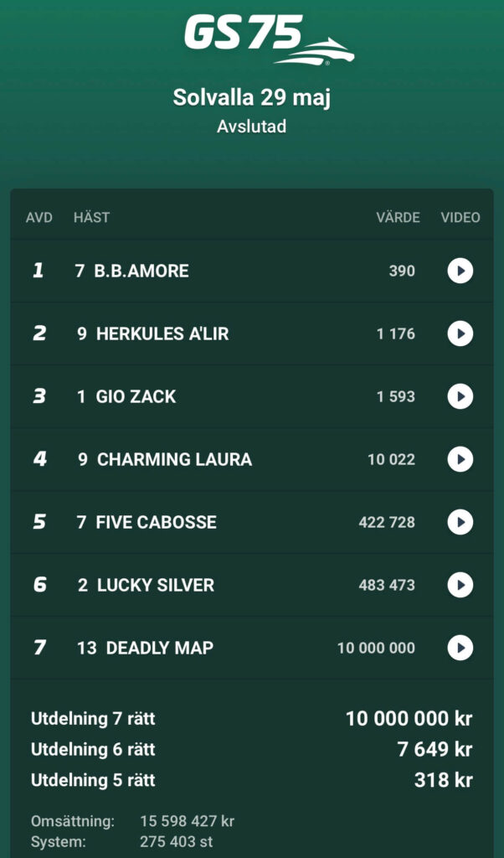Play race 7 video for Deadly Map
Screen dimensions: 504x858
point(460,648)
